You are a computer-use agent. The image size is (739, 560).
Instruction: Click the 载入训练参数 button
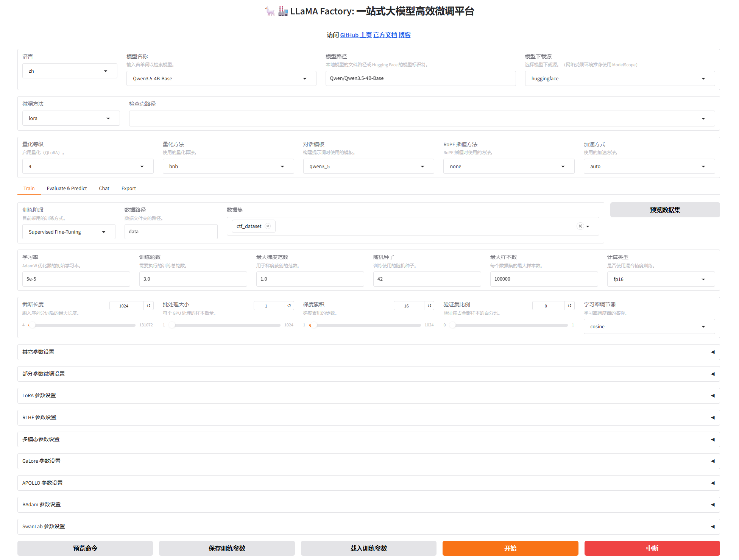click(x=369, y=548)
